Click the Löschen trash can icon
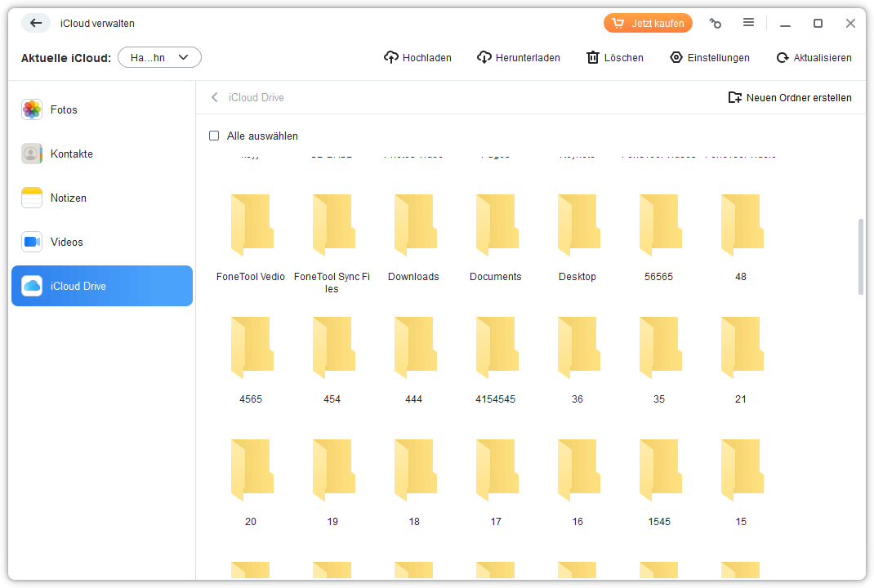 (593, 57)
